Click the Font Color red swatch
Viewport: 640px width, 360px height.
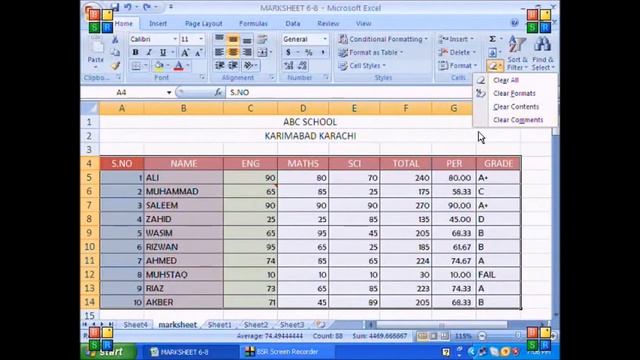click(179, 66)
